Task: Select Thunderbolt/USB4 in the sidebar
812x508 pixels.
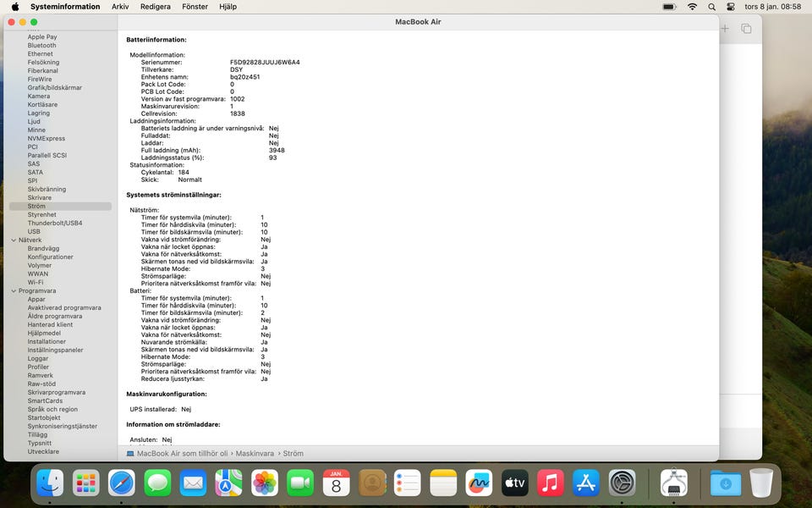Action: (x=54, y=224)
